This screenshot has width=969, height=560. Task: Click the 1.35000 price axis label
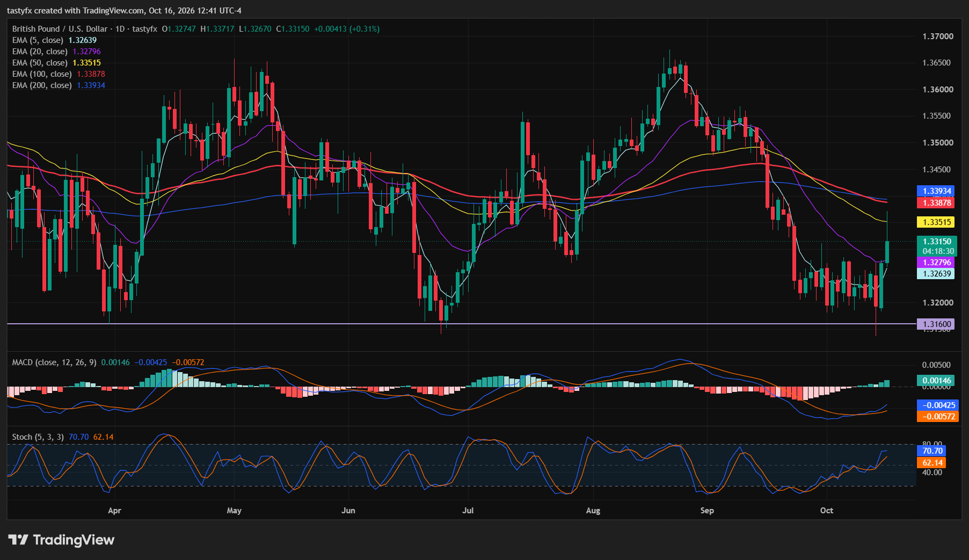(x=938, y=143)
